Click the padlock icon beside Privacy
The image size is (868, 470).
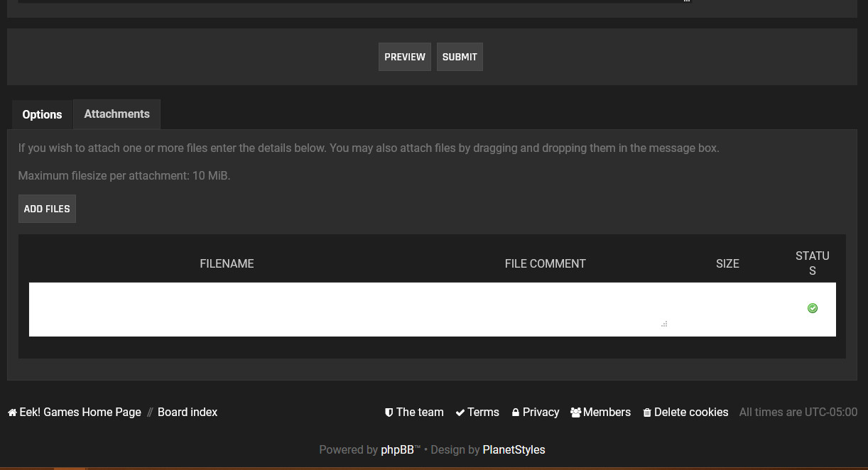point(516,412)
